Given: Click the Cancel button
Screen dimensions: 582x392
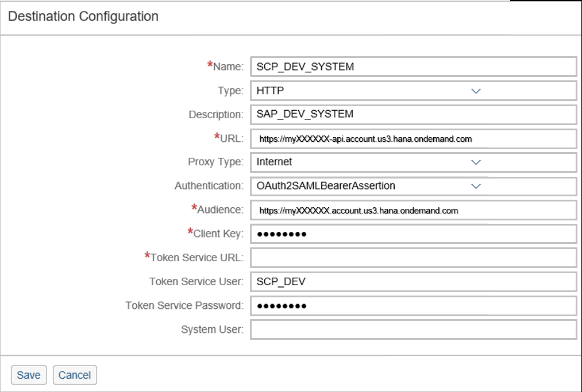Looking at the screenshot, I should [x=75, y=375].
